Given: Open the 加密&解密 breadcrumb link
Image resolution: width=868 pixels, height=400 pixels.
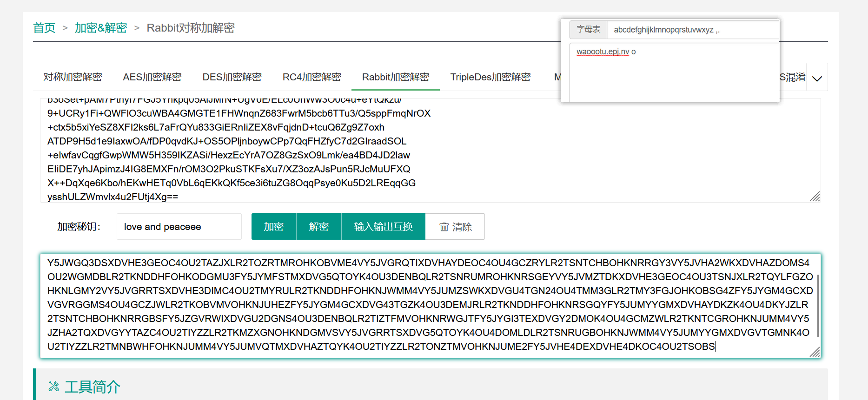Looking at the screenshot, I should pos(101,28).
